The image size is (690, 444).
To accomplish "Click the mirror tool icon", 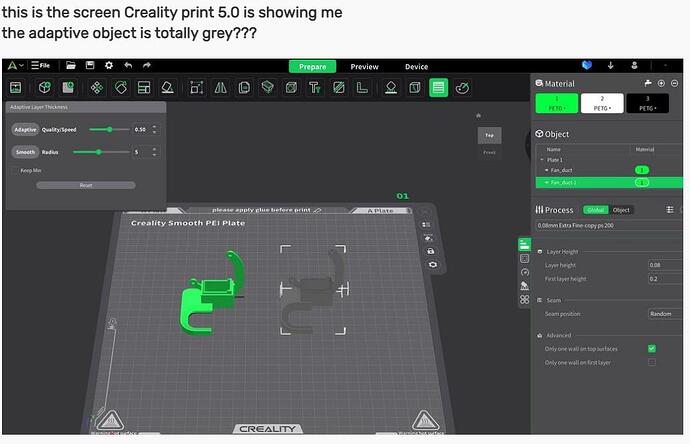I will (218, 88).
